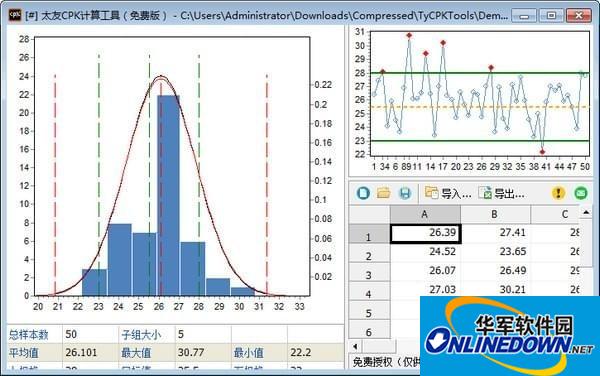Select cell containing 26.39
The height and width of the screenshot is (376, 600).
[x=426, y=233]
